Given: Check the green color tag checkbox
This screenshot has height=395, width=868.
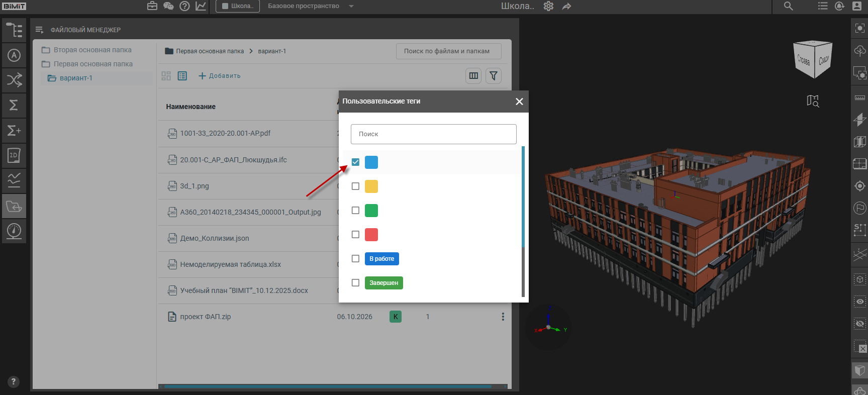Looking at the screenshot, I should tap(355, 210).
